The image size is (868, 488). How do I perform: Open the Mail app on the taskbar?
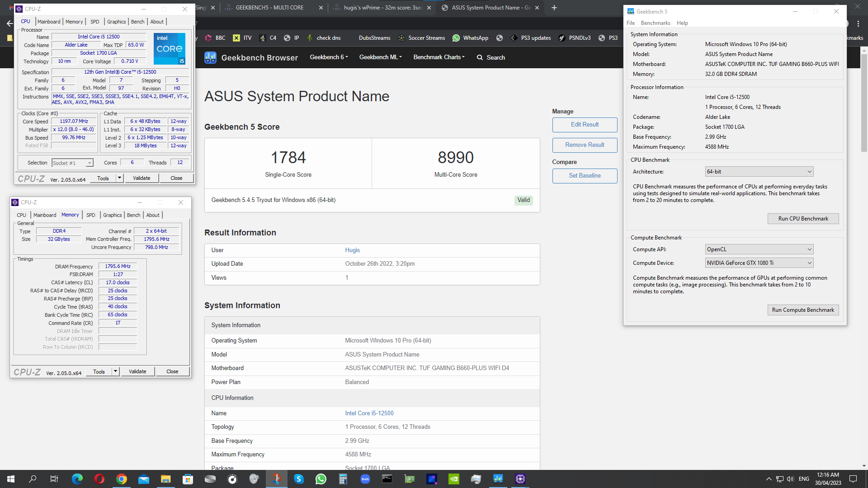144,479
